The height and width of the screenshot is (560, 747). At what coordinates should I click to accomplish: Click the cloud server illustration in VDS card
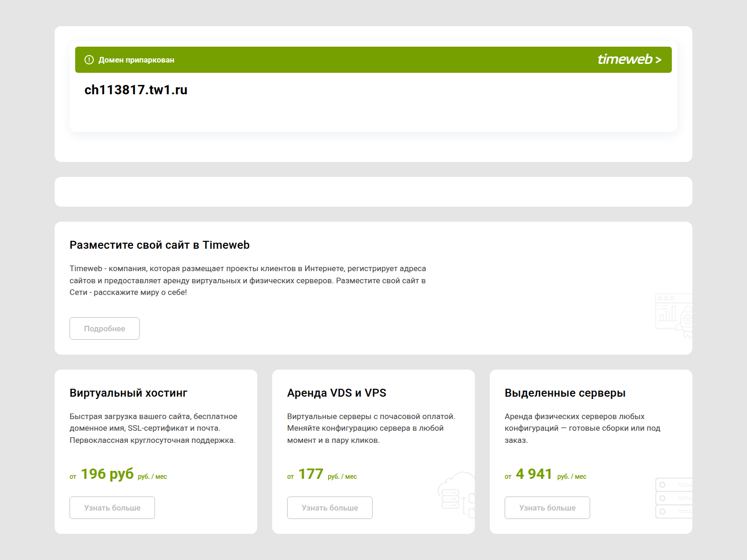pyautogui.click(x=457, y=495)
